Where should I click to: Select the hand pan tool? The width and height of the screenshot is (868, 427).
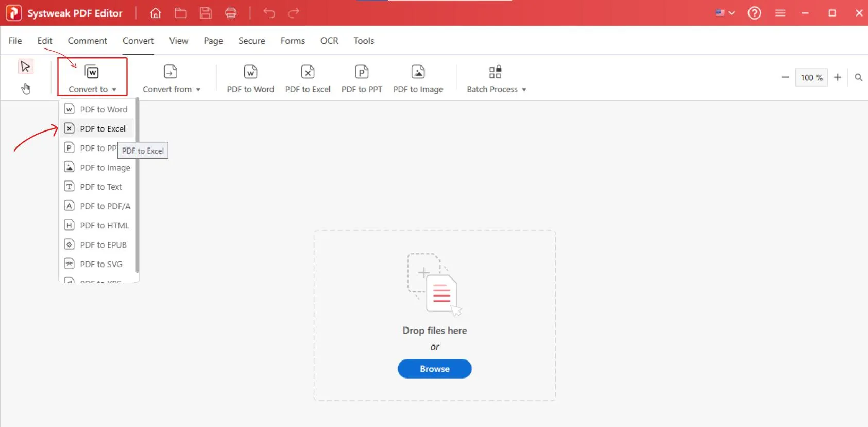pos(26,89)
